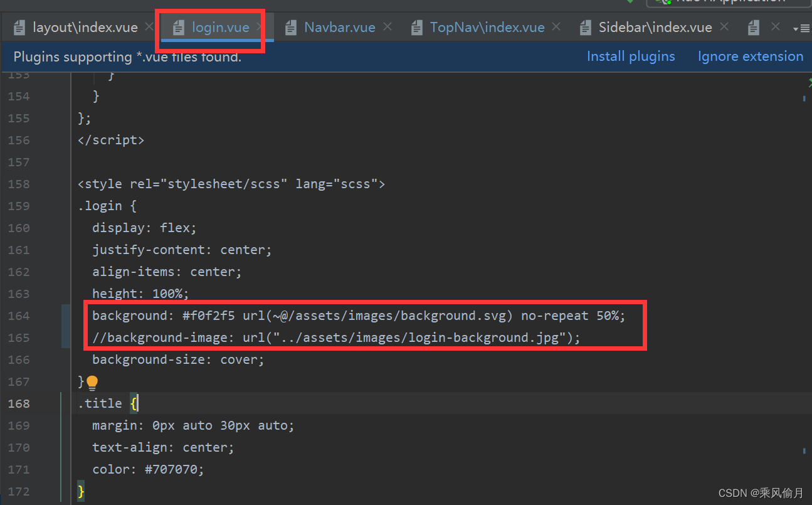Viewport: 812px width, 505px height.
Task: Click the "display: flex;" line
Action: pyautogui.click(x=144, y=228)
